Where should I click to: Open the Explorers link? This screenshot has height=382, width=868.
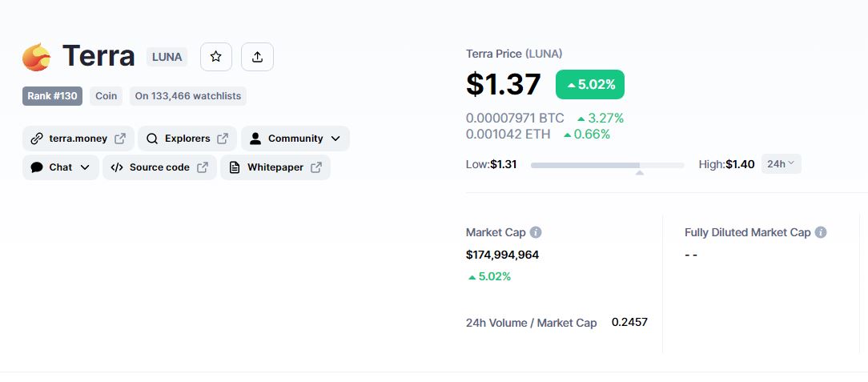click(x=187, y=139)
